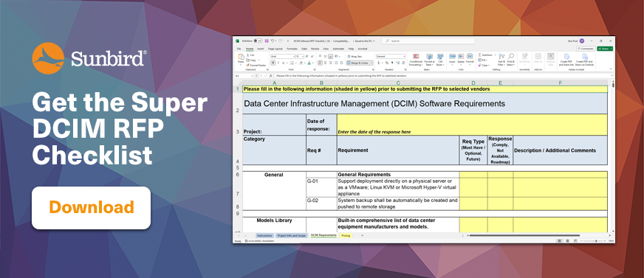
Task: Click the Save disk icon
Action: pos(267,41)
